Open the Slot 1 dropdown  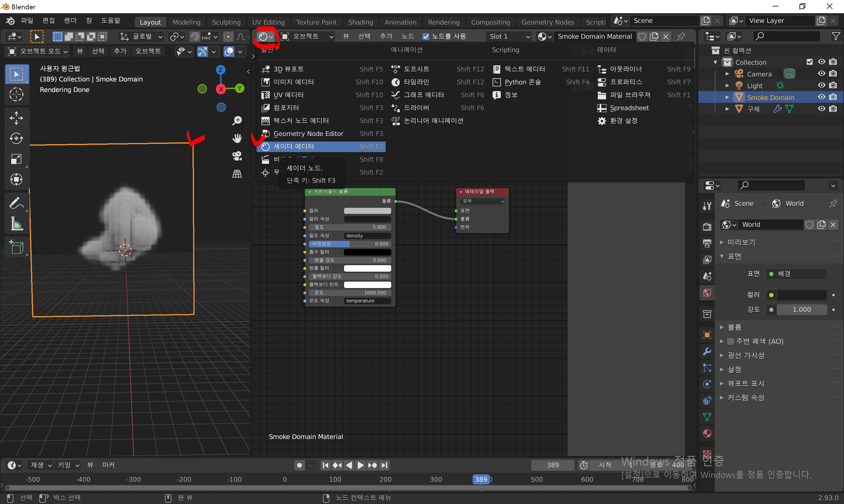tap(509, 36)
